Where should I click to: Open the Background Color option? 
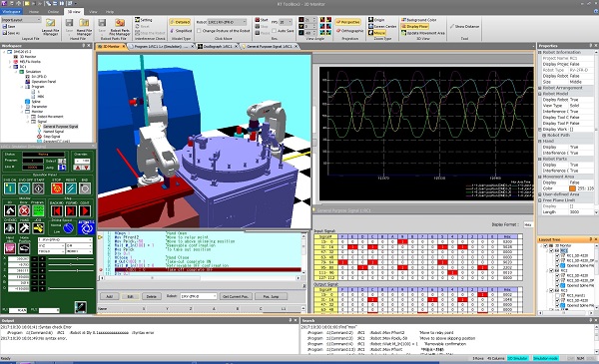[x=418, y=20]
